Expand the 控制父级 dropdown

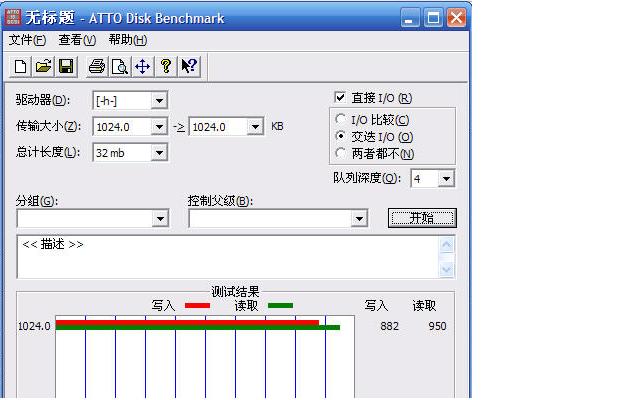[x=359, y=219]
